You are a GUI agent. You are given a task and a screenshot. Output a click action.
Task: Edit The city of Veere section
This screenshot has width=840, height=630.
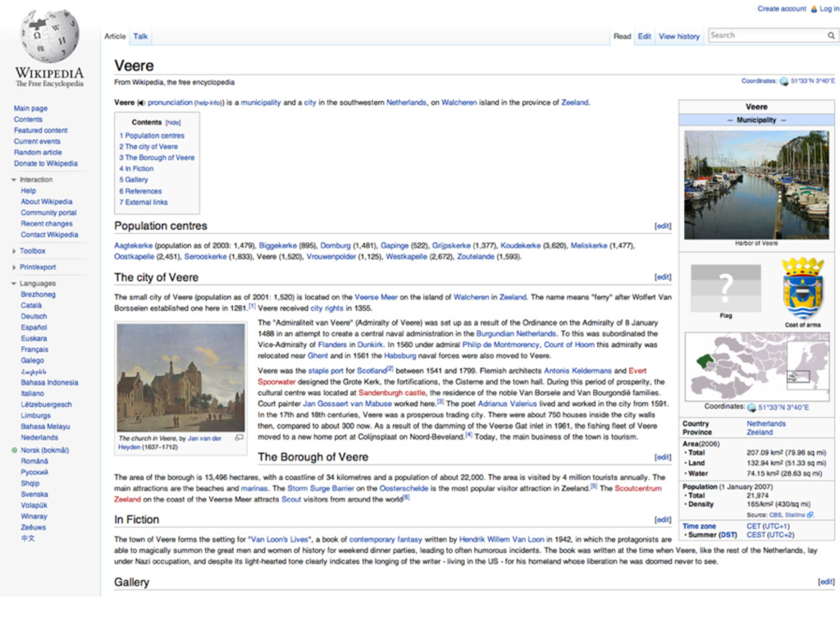click(x=663, y=277)
